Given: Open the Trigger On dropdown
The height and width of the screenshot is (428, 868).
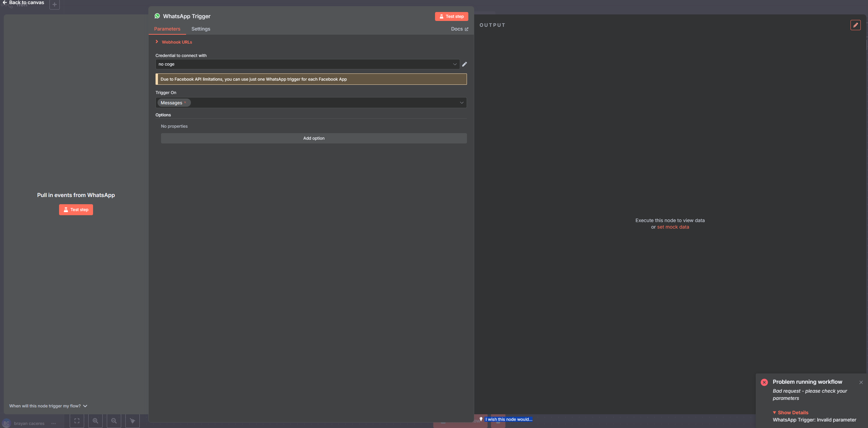Looking at the screenshot, I should point(311,103).
